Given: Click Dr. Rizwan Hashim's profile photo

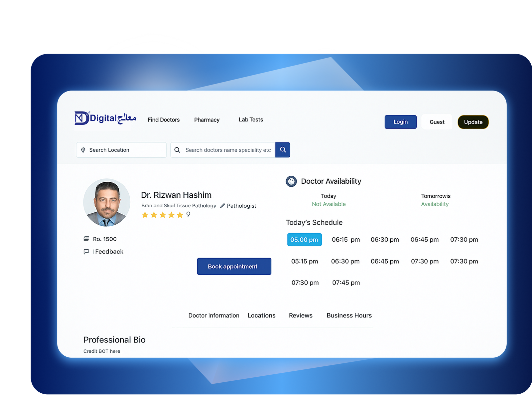Looking at the screenshot, I should [x=107, y=203].
